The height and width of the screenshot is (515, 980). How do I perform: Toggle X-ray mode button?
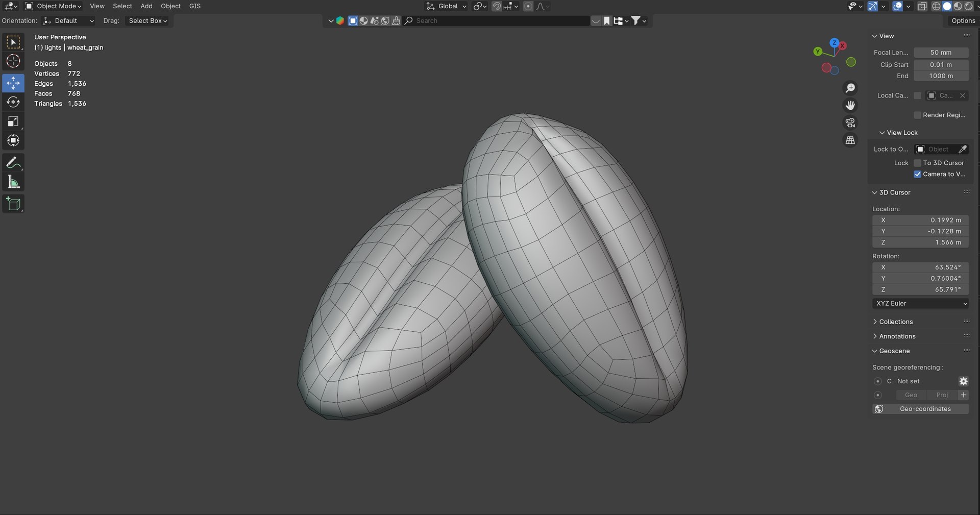922,6
